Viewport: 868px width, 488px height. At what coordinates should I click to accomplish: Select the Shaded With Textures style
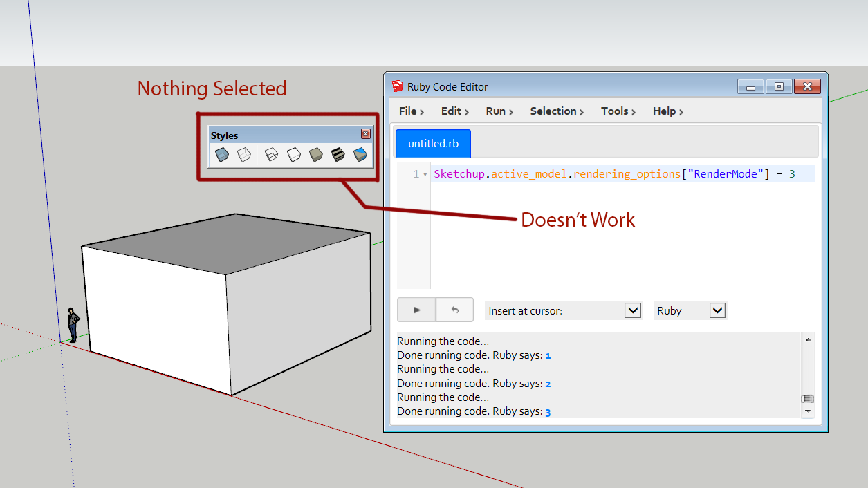[x=338, y=155]
